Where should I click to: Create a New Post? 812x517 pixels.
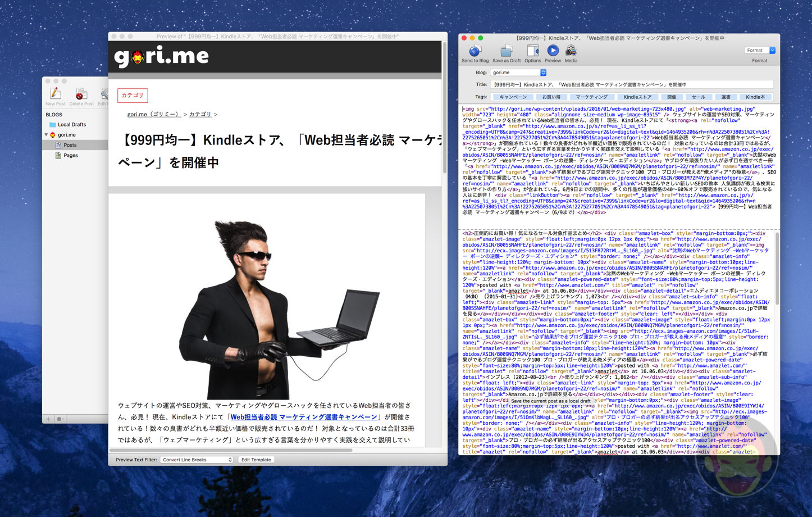[x=55, y=94]
